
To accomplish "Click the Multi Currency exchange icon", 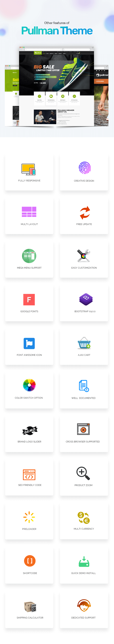I will [84, 517].
